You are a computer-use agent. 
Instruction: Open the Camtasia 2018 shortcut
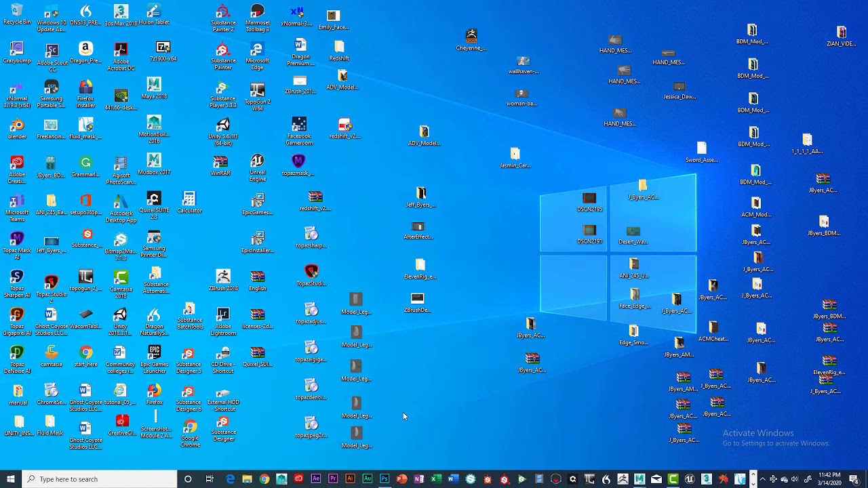pyautogui.click(x=121, y=284)
